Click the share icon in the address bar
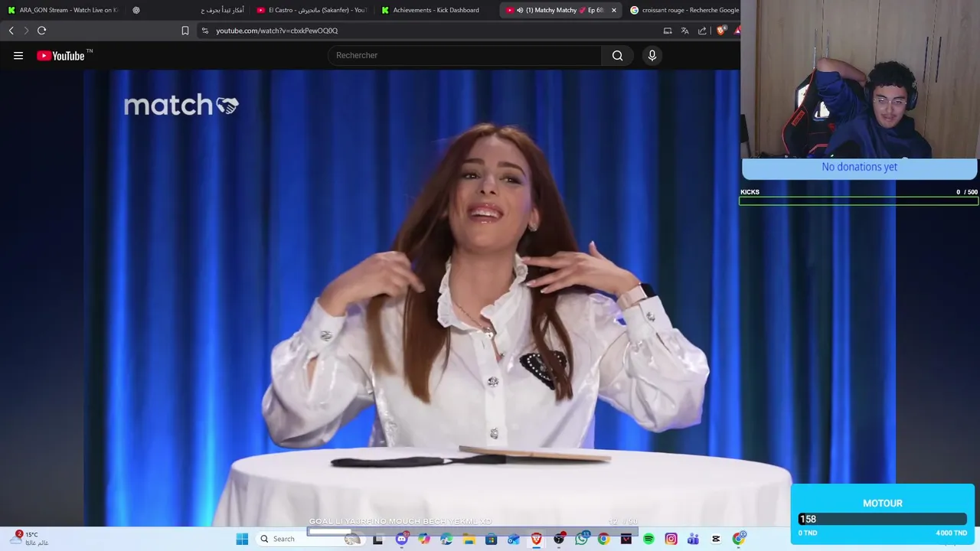The image size is (980, 551). [x=702, y=31]
